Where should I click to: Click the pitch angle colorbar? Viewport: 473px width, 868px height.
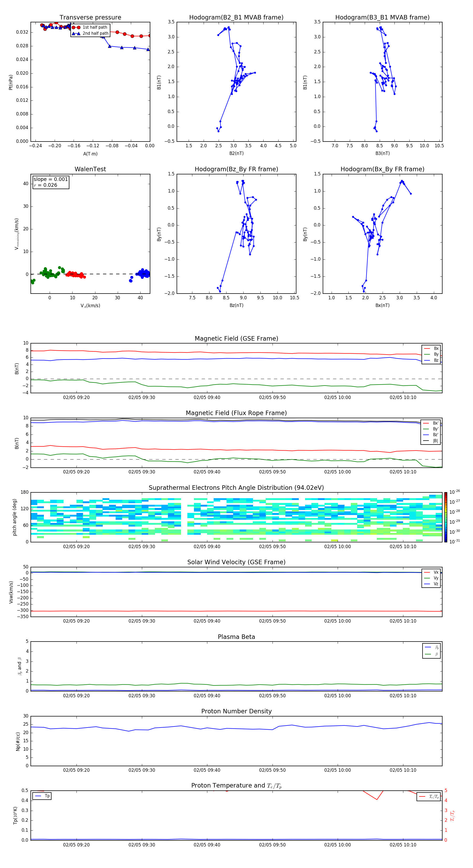pos(446,517)
